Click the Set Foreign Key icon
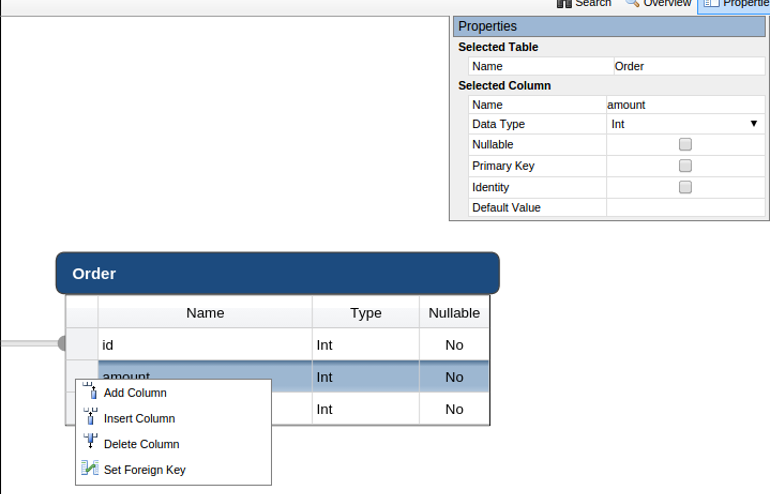This screenshot has width=770, height=494. tap(90, 468)
